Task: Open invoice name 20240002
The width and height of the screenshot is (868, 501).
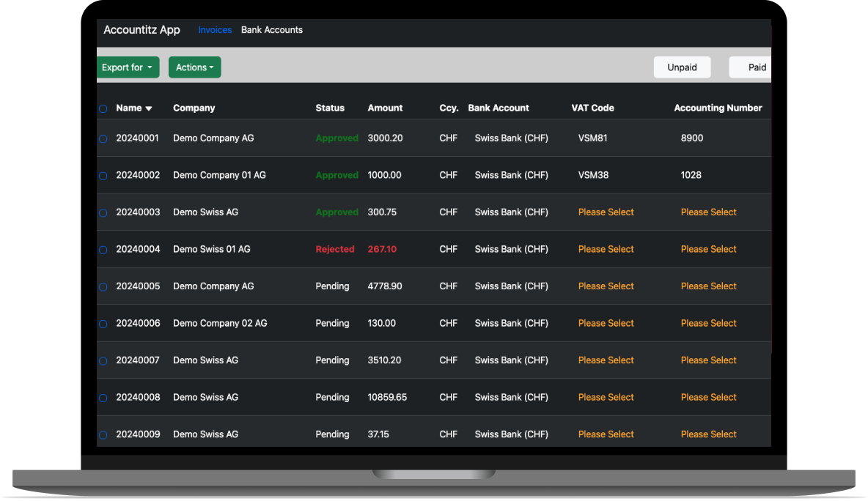Action: coord(138,175)
